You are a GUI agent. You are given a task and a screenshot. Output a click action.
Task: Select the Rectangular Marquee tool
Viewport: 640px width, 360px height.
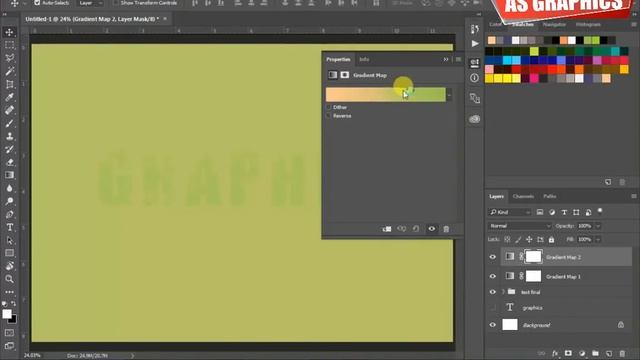(9, 45)
